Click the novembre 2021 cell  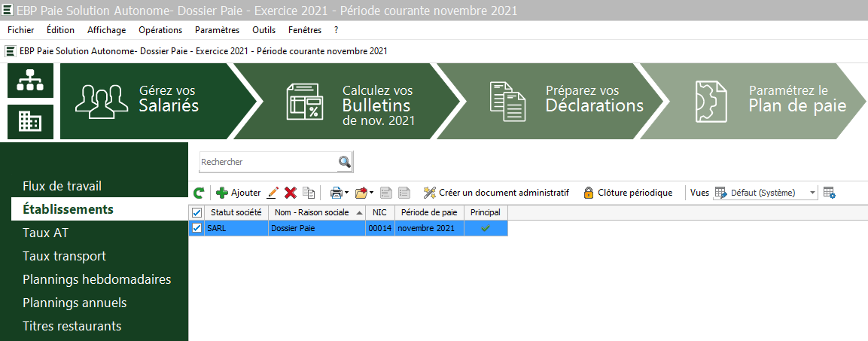pyautogui.click(x=430, y=228)
